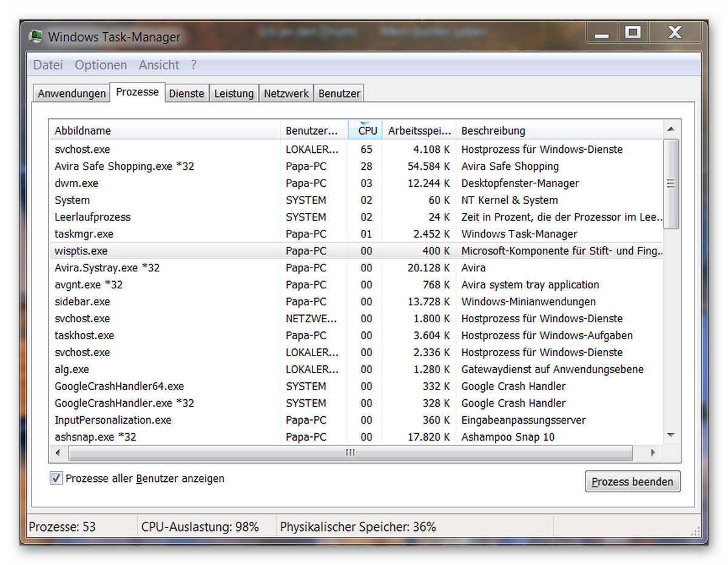Click the 'Prozesse: 53' status bar entry

click(x=62, y=527)
